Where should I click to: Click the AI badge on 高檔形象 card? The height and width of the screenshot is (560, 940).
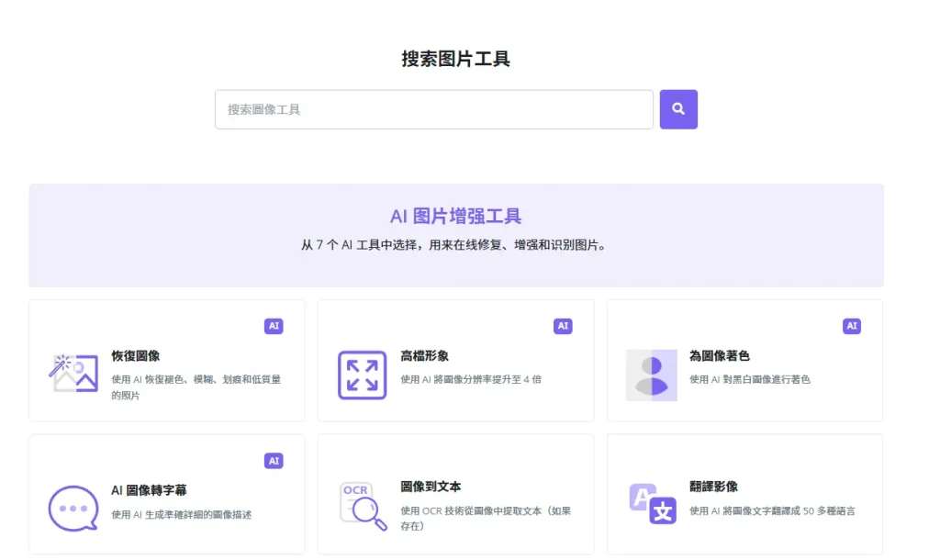click(563, 326)
